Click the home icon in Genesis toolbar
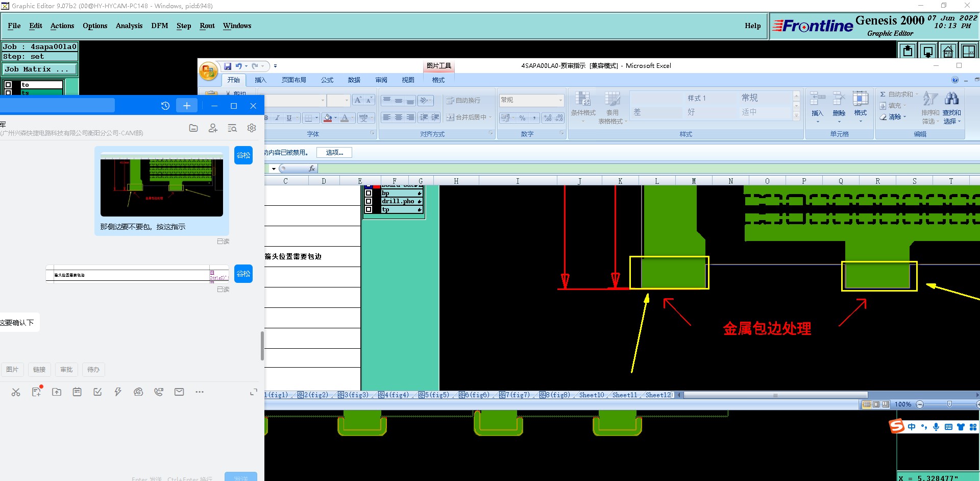 tap(948, 51)
